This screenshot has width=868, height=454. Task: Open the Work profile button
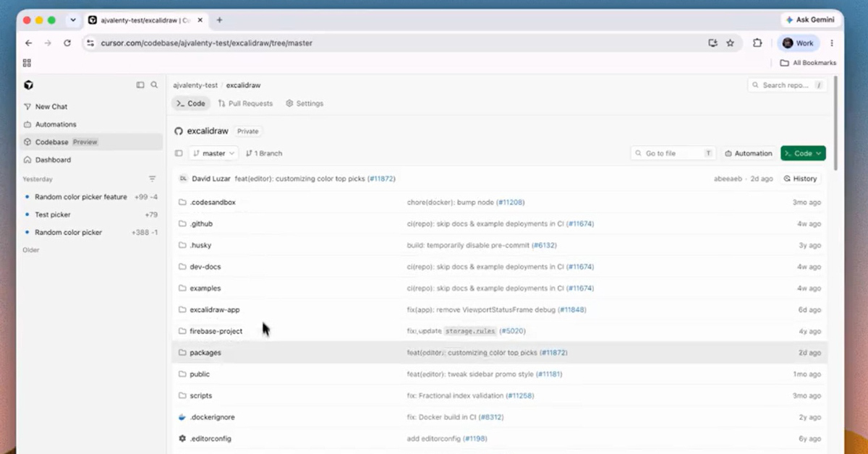pos(799,43)
